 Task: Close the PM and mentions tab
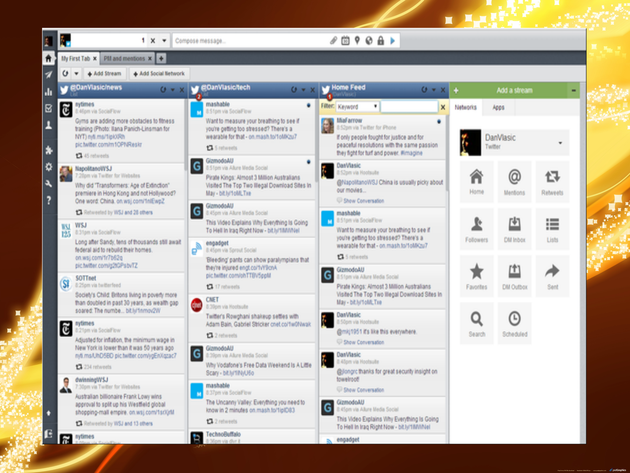[x=150, y=59]
